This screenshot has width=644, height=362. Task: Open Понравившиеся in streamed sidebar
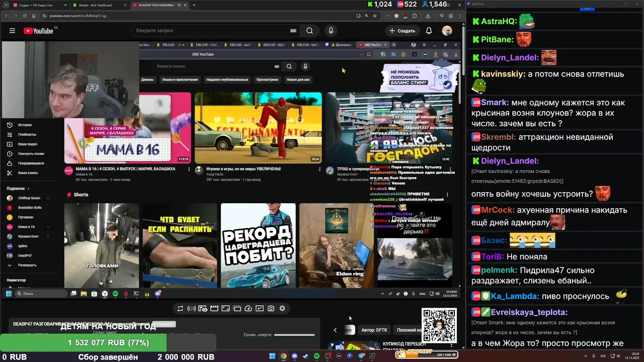31,163
